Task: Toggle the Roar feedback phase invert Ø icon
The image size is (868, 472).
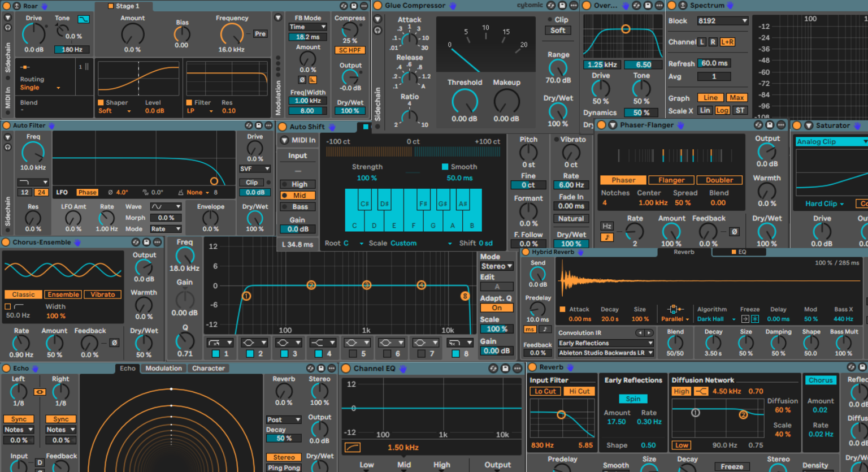Action: [x=302, y=80]
